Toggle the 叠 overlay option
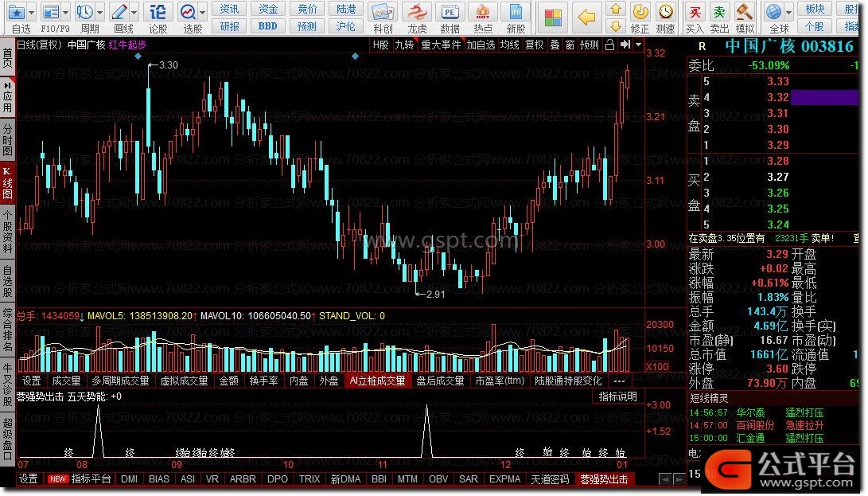This screenshot has height=496, width=868. [x=555, y=45]
